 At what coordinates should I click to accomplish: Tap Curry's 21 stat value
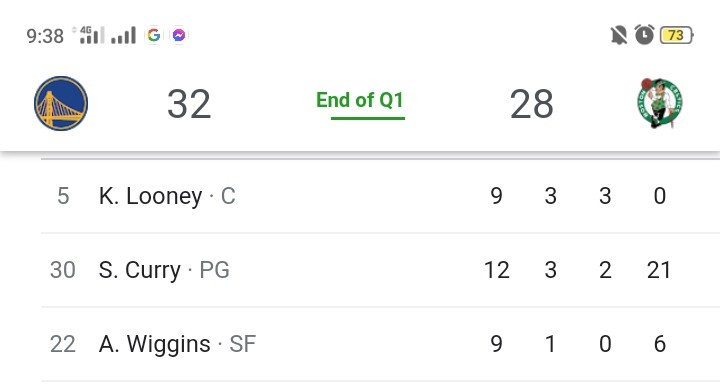659,270
